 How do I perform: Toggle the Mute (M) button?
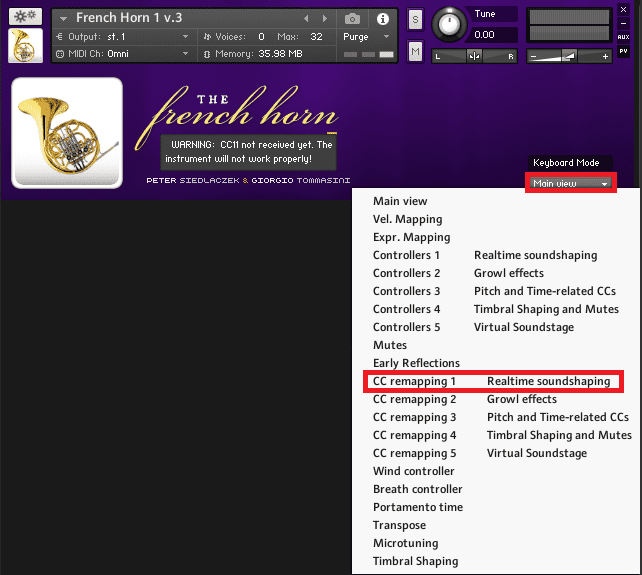[416, 50]
